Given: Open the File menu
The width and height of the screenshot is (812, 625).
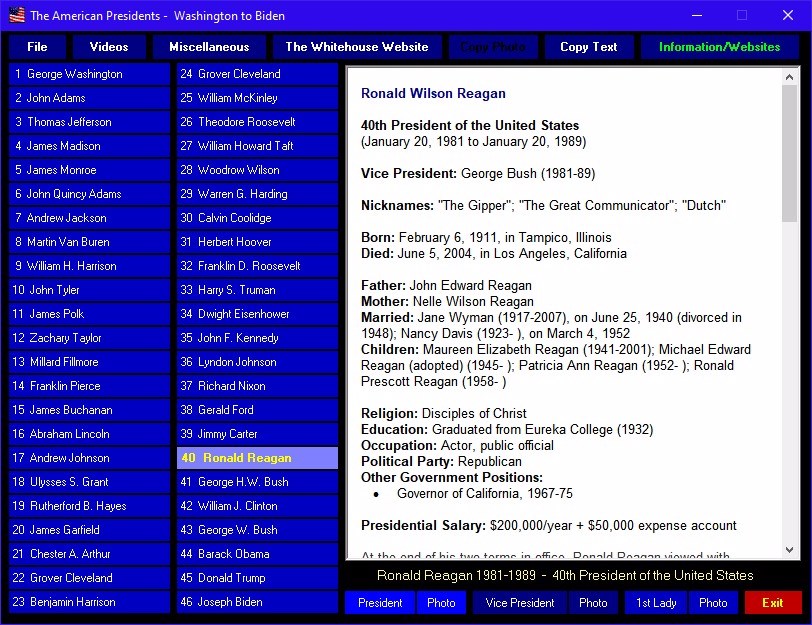Looking at the screenshot, I should click(37, 47).
